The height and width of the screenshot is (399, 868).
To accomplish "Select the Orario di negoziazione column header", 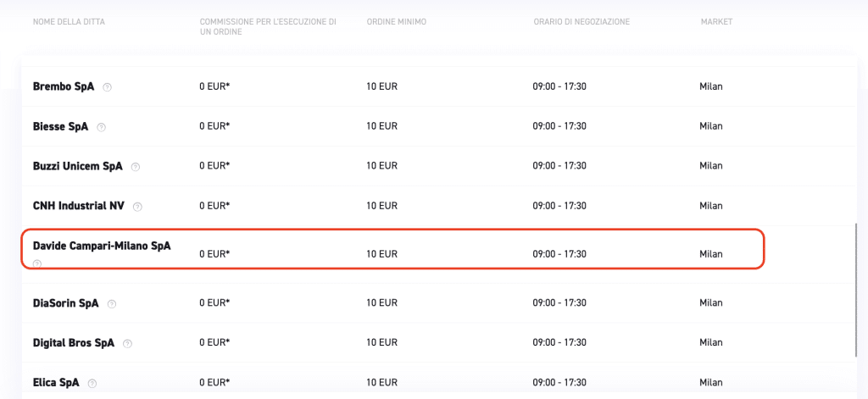I will tap(581, 22).
